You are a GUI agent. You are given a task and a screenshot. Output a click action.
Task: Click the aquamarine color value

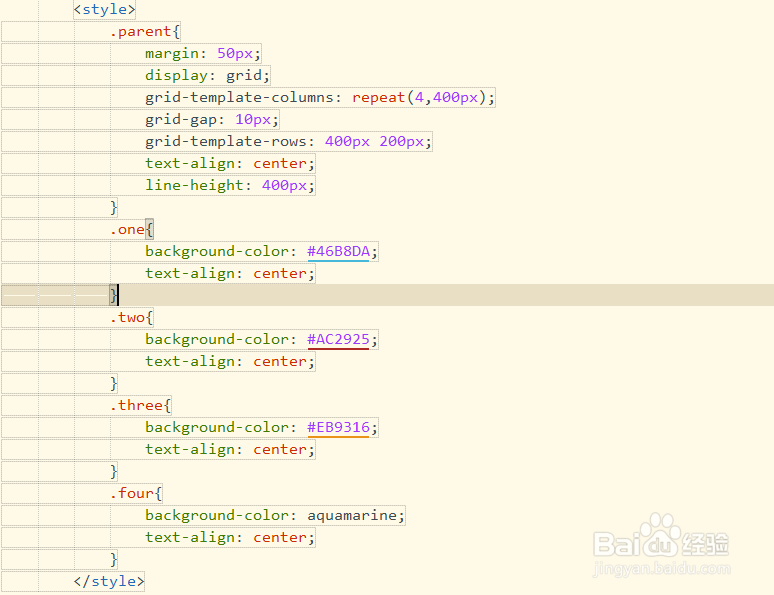tap(352, 516)
